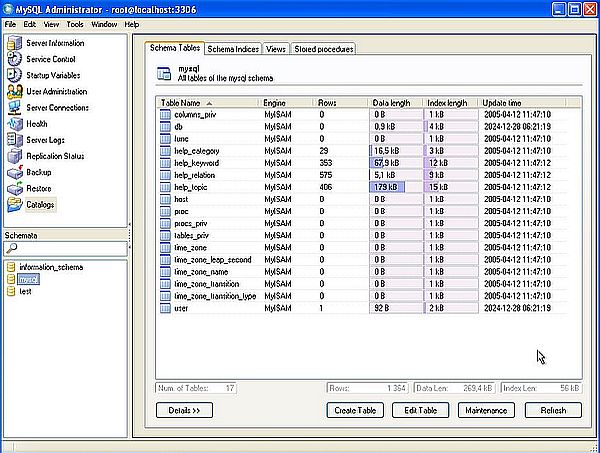Click the Schemata search input field
The width and height of the screenshot is (600, 453).
pos(65,248)
